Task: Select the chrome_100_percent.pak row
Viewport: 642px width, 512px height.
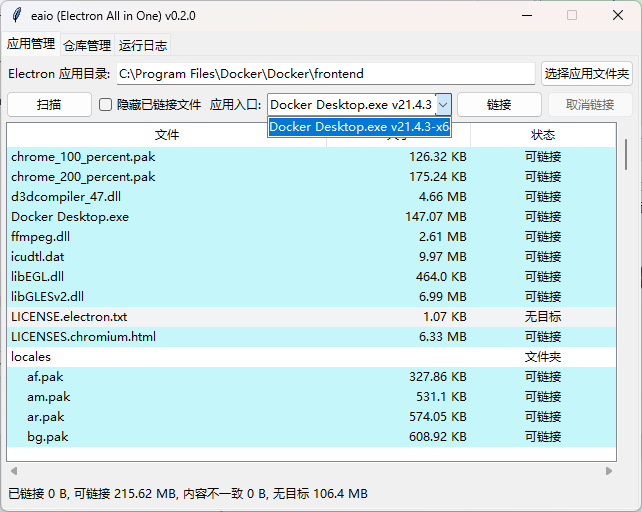Action: click(311, 157)
